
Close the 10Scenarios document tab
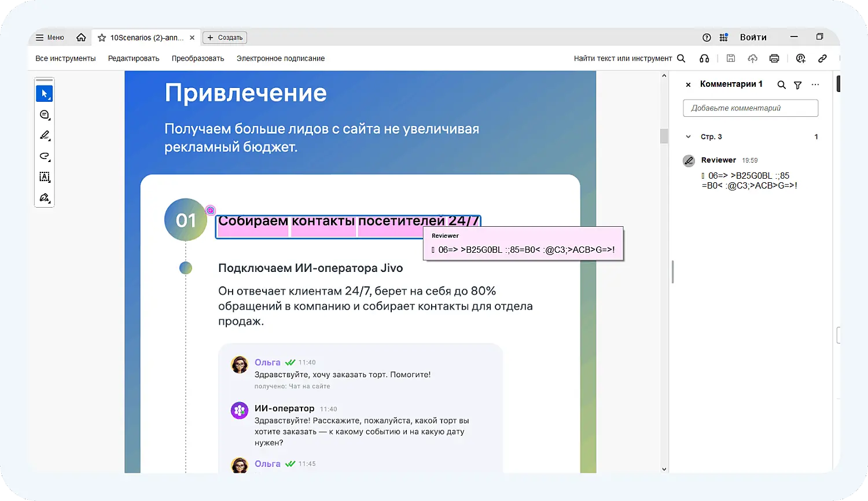192,38
